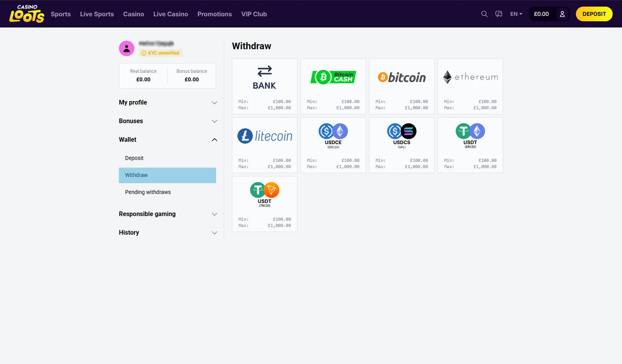This screenshot has height=364, width=622.
Task: Select USDT (TRC20) withdrawal method
Action: (265, 204)
